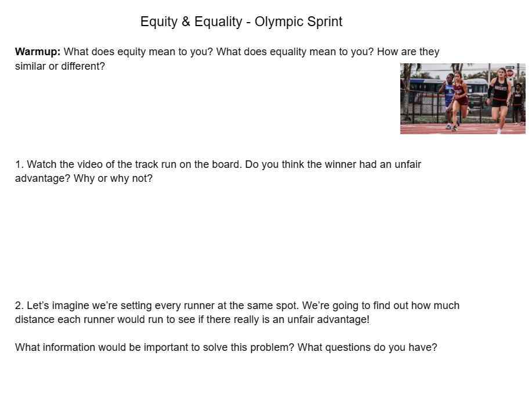Click the title "Equity & Equality - Olympic Sprint"
This screenshot has width=532, height=395.
pyautogui.click(x=241, y=22)
